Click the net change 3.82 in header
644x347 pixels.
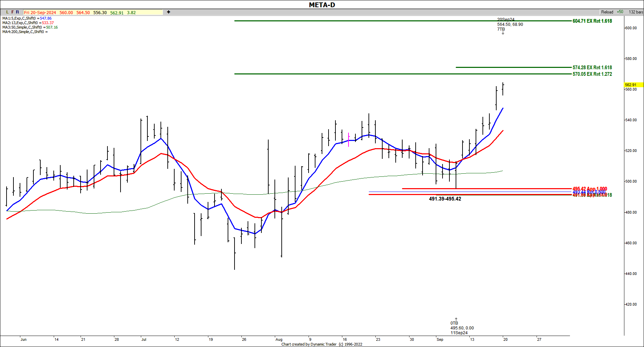131,12
